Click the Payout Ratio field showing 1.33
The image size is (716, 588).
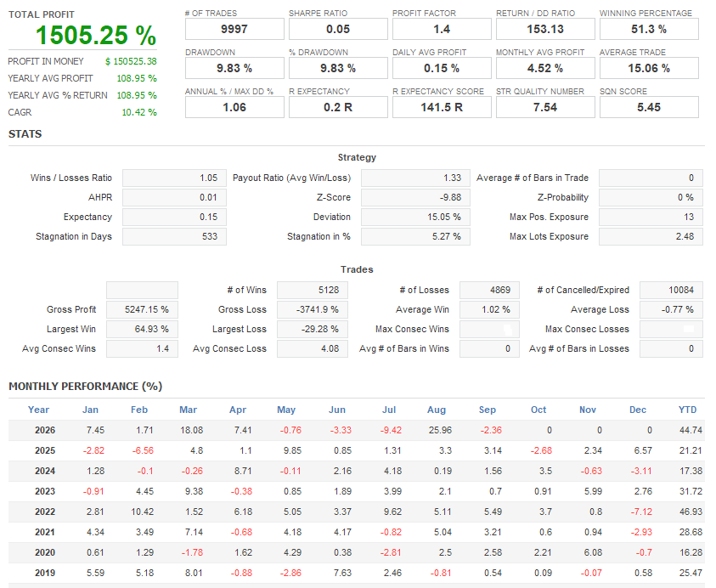pos(415,178)
